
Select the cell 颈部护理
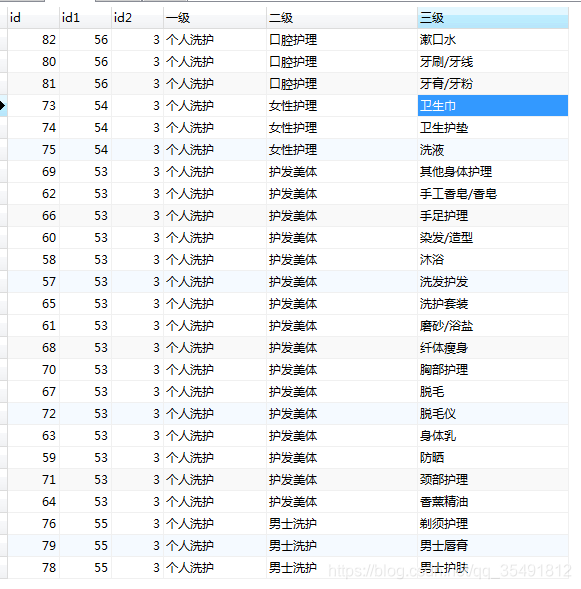point(493,480)
